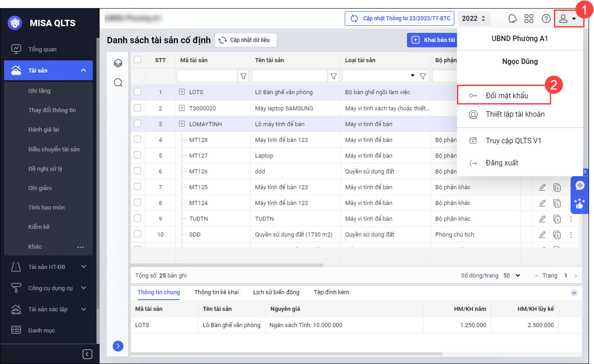
Task: Click the edit pencil icon for row MT125
Action: pyautogui.click(x=542, y=187)
